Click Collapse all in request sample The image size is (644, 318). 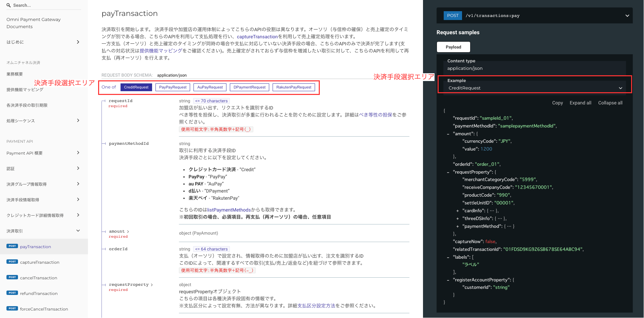(x=610, y=103)
